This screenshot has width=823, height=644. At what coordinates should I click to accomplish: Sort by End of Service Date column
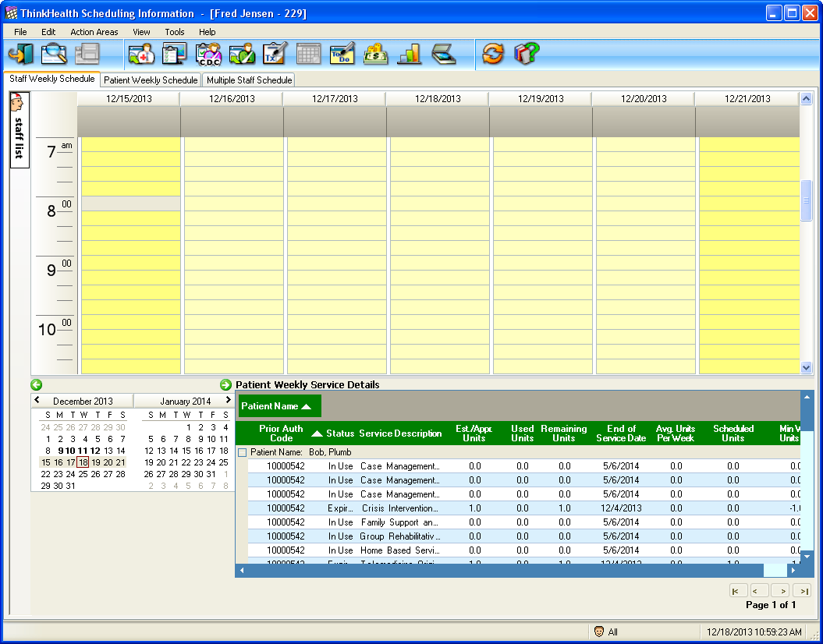[x=622, y=433]
